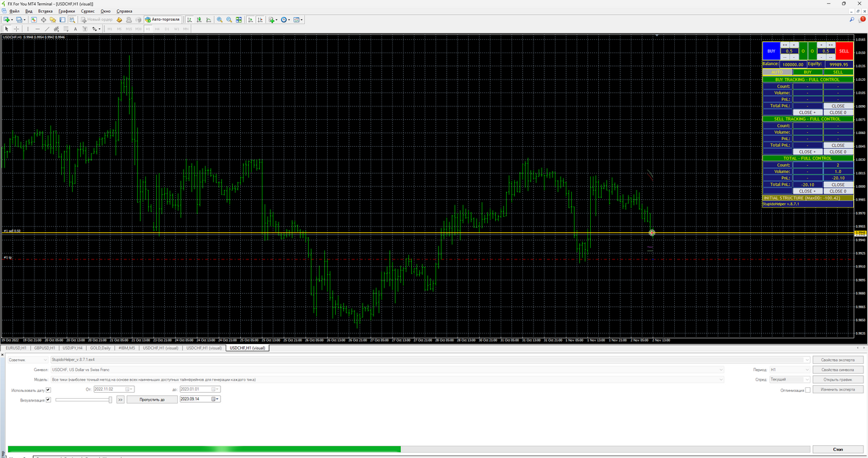Open the Период H1 dropdown
This screenshot has height=458, width=868.
pos(789,370)
